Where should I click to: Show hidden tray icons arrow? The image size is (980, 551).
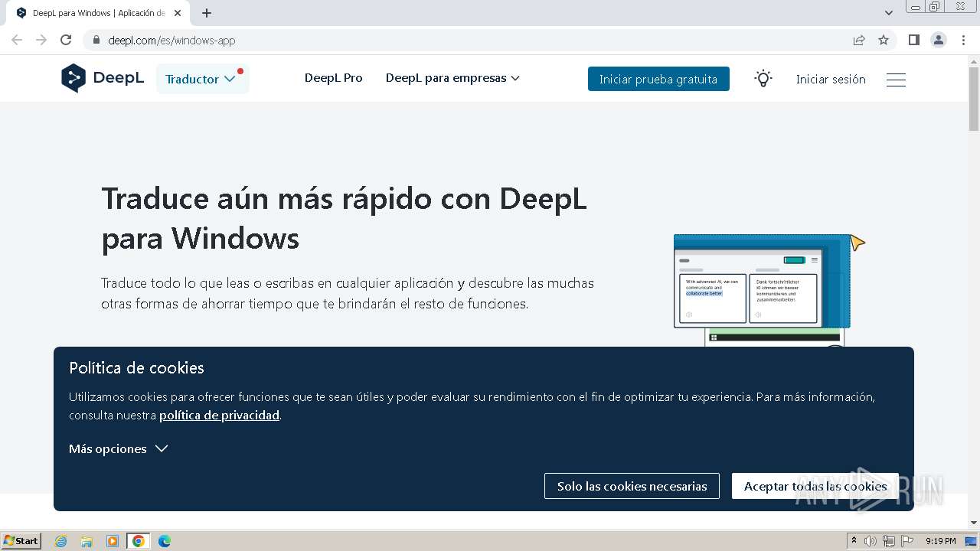[854, 541]
